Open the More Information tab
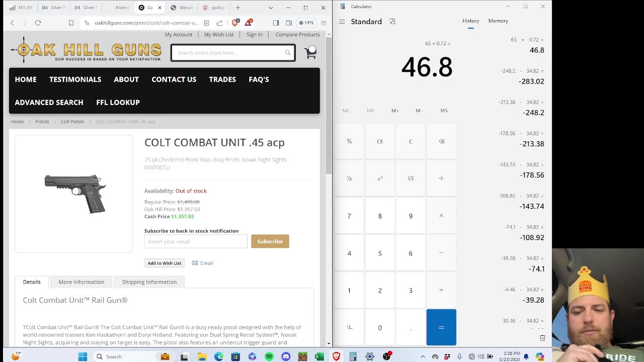 point(81,282)
